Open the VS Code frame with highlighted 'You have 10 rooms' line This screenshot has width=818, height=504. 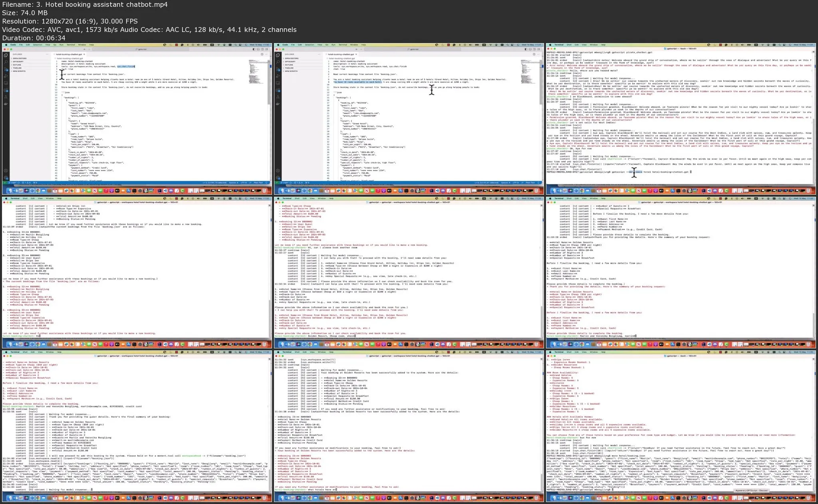[x=409, y=119]
